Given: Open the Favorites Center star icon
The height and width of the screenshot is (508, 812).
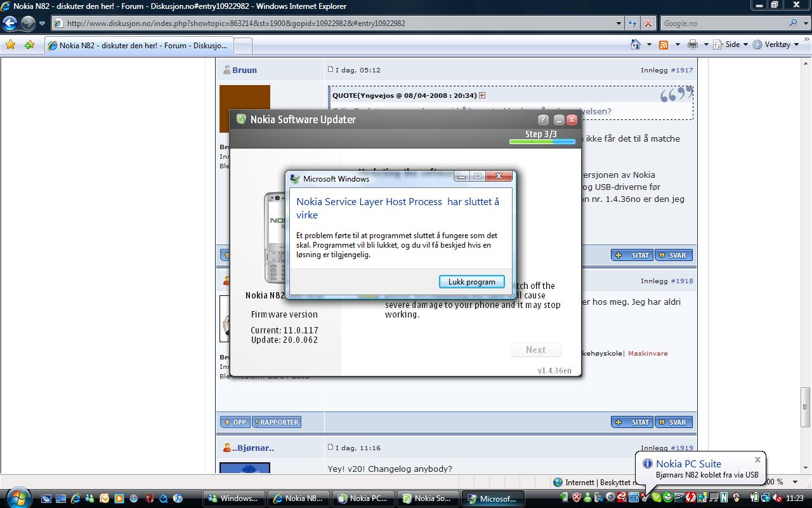Looking at the screenshot, I should click(x=10, y=45).
